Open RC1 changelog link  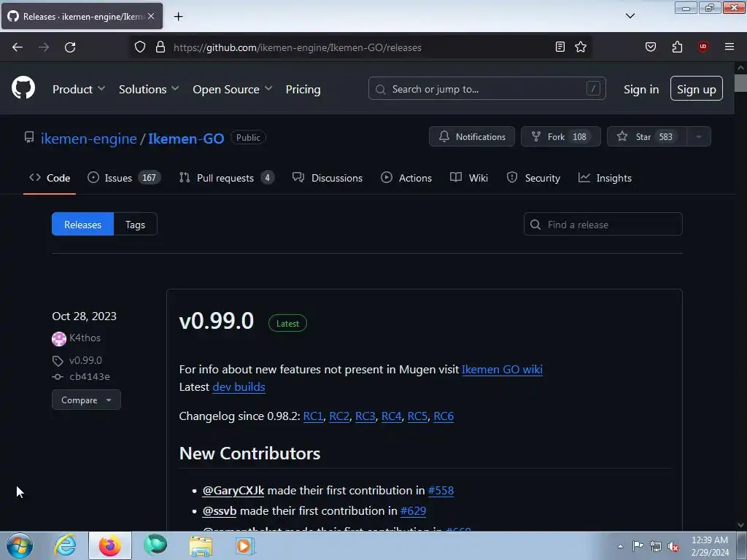coord(313,416)
